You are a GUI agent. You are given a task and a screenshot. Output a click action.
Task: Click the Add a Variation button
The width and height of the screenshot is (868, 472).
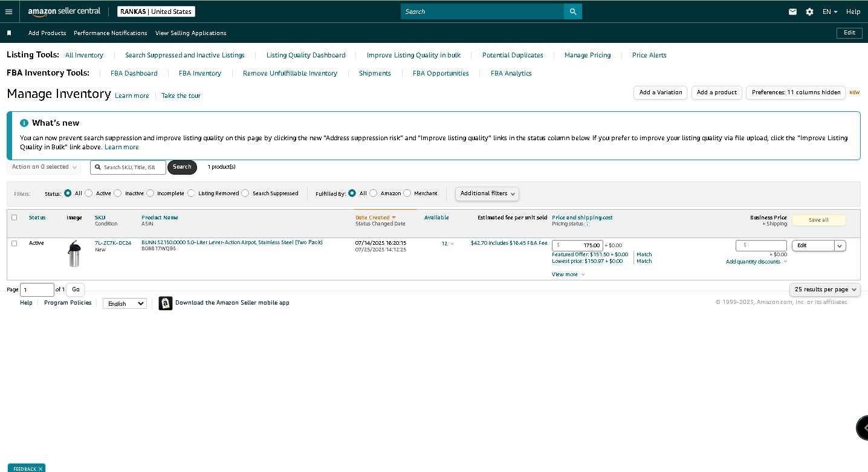[661, 92]
